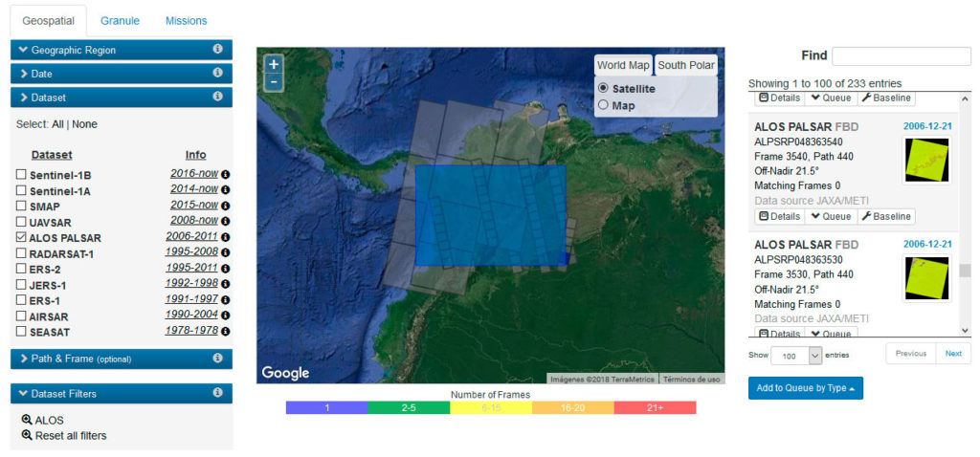This screenshot has width=980, height=457.
Task: Open Baseline for ALPSRP048363540
Action: click(x=886, y=216)
